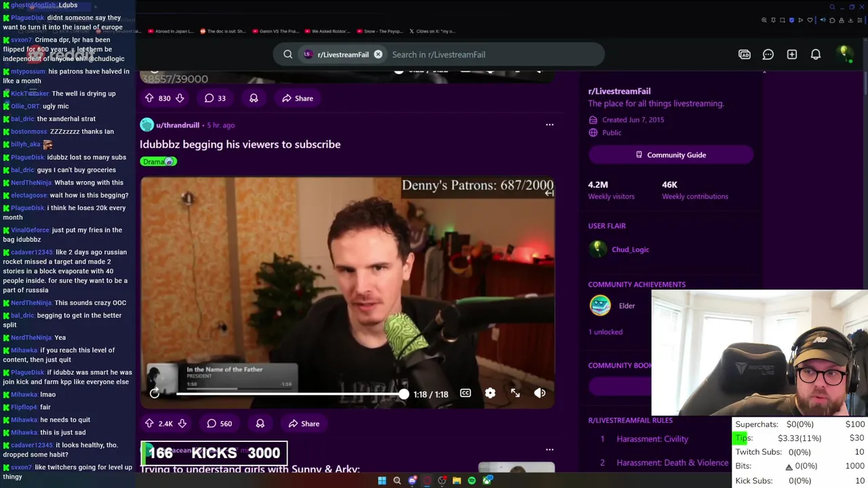Open video player settings gear
The width and height of the screenshot is (868, 488).
tap(490, 393)
